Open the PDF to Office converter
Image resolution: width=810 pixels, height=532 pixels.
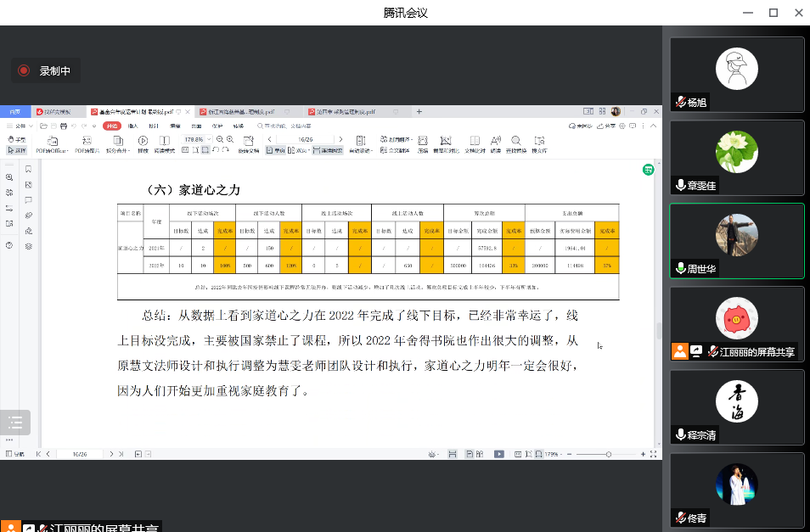pos(52,144)
